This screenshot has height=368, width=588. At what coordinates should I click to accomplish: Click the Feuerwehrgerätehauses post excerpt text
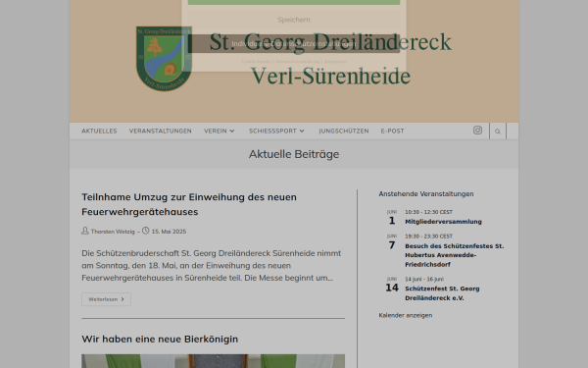(212, 266)
